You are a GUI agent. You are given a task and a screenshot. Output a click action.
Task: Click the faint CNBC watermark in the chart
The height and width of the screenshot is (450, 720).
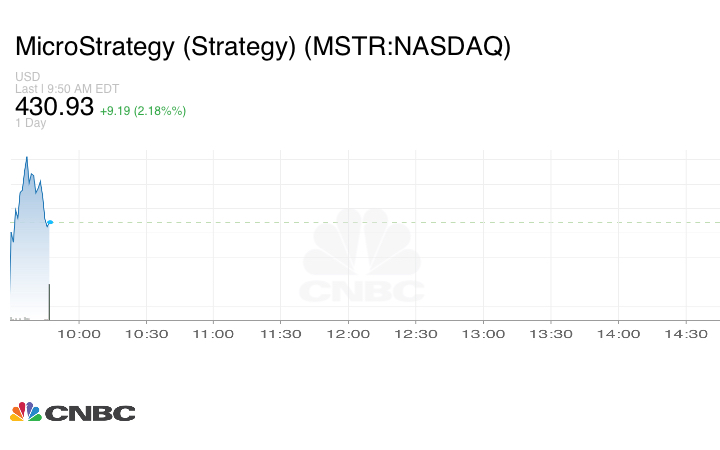pyautogui.click(x=363, y=257)
